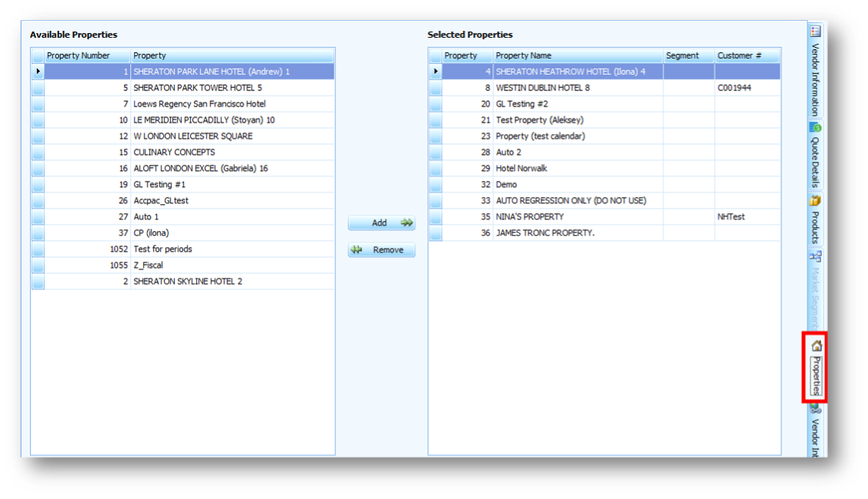Click Segment cell of NINA'S PROPERTY

689,216
